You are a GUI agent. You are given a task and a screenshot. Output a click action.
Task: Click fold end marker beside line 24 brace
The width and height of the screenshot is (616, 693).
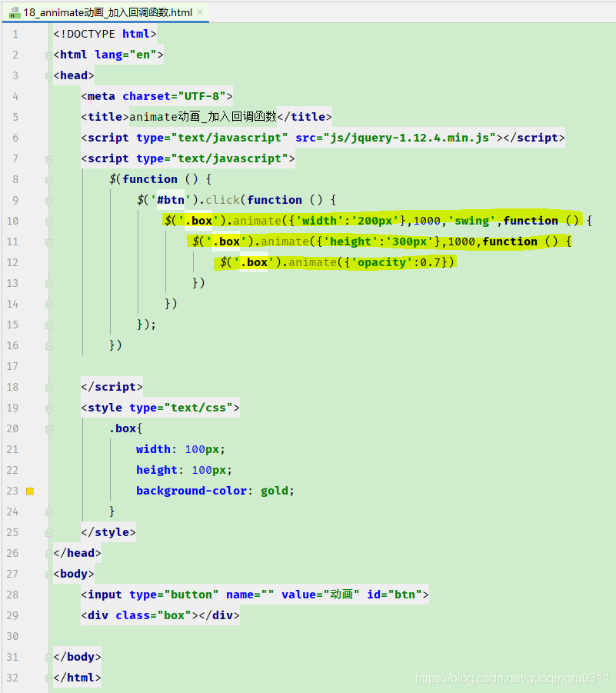point(48,511)
